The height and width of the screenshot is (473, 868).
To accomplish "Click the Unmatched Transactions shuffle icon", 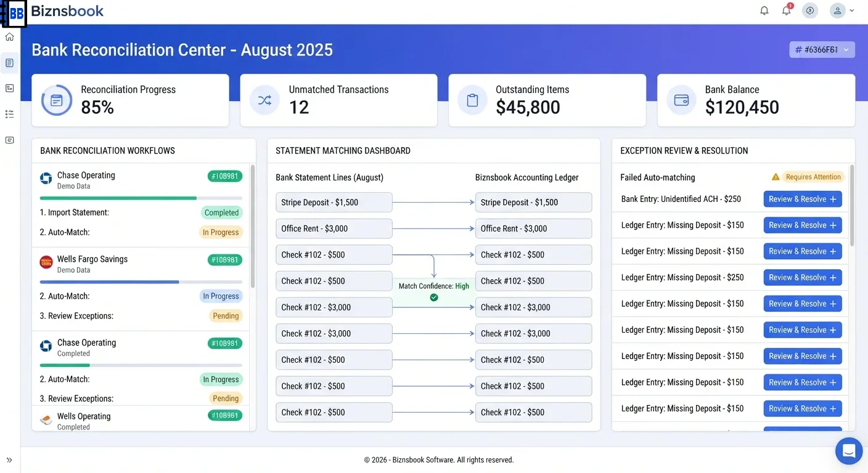I will pyautogui.click(x=264, y=100).
